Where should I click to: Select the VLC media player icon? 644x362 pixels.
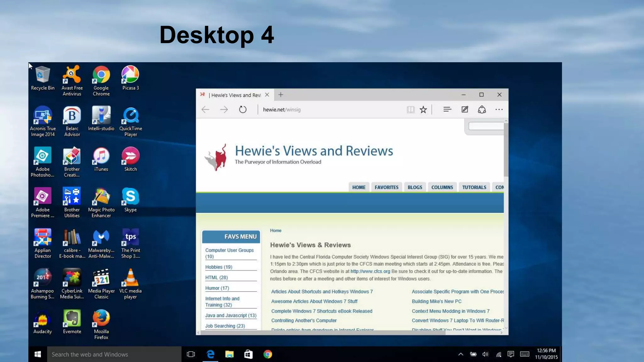[x=130, y=284]
